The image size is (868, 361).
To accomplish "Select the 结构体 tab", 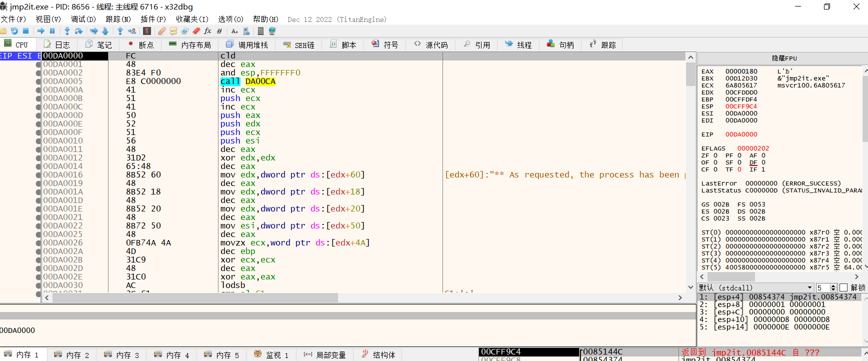I will coord(378,354).
